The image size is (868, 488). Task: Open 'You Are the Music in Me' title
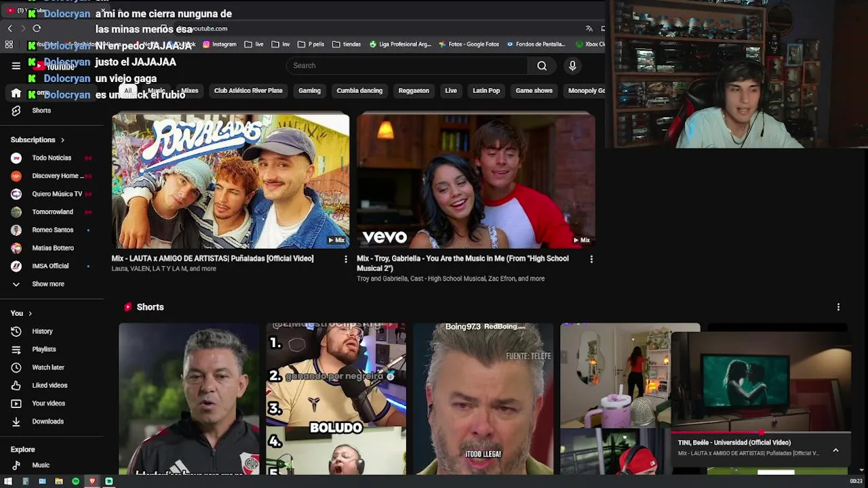point(462,264)
